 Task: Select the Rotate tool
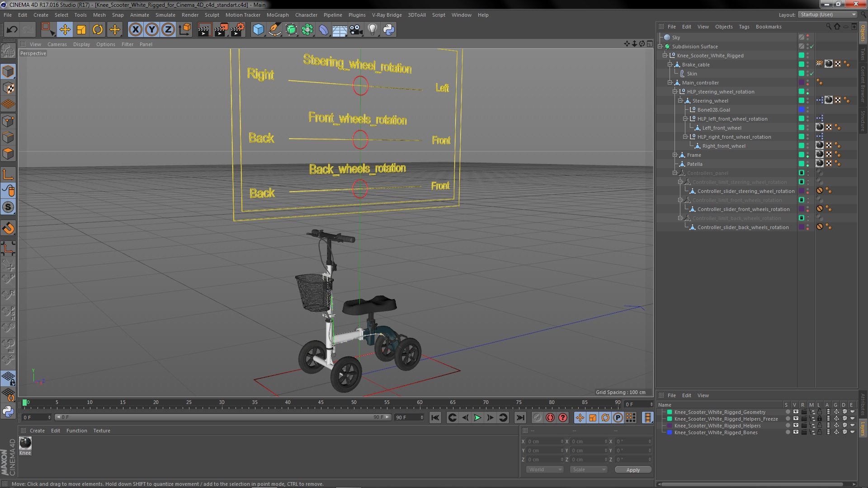[98, 30]
